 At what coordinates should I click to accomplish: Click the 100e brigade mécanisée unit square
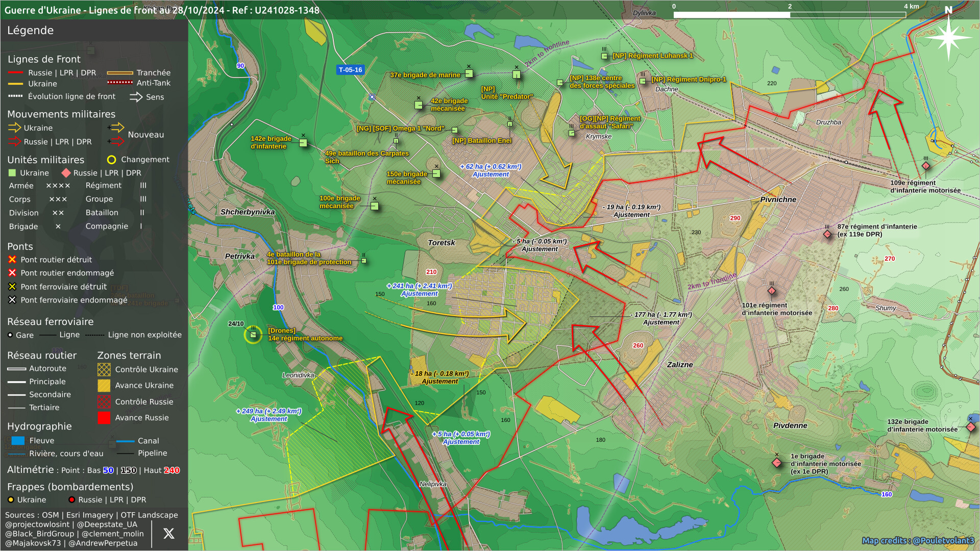click(375, 206)
